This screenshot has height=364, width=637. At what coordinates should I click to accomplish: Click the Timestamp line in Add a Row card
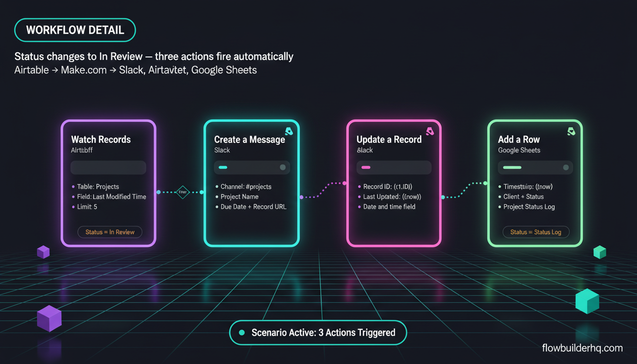click(525, 187)
